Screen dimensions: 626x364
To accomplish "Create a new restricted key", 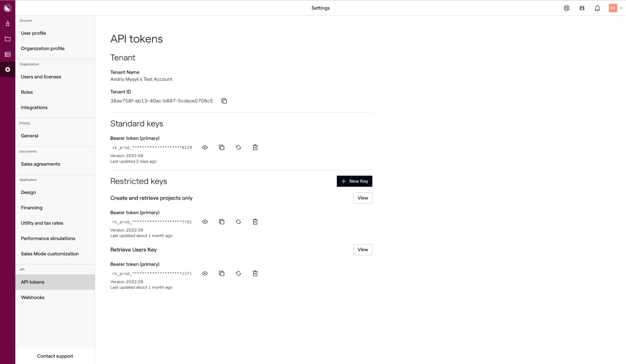I will [x=354, y=181].
